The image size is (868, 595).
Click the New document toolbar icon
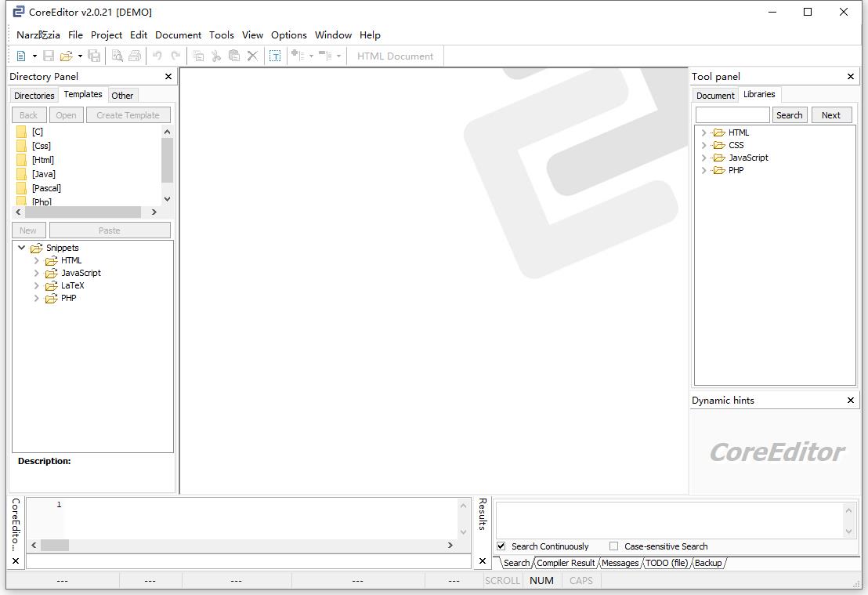[x=21, y=56]
